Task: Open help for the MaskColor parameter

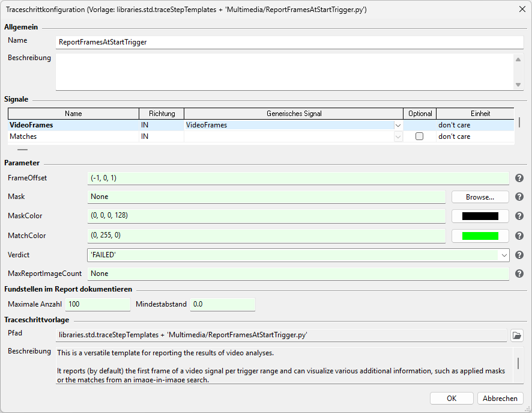Action: pos(519,216)
